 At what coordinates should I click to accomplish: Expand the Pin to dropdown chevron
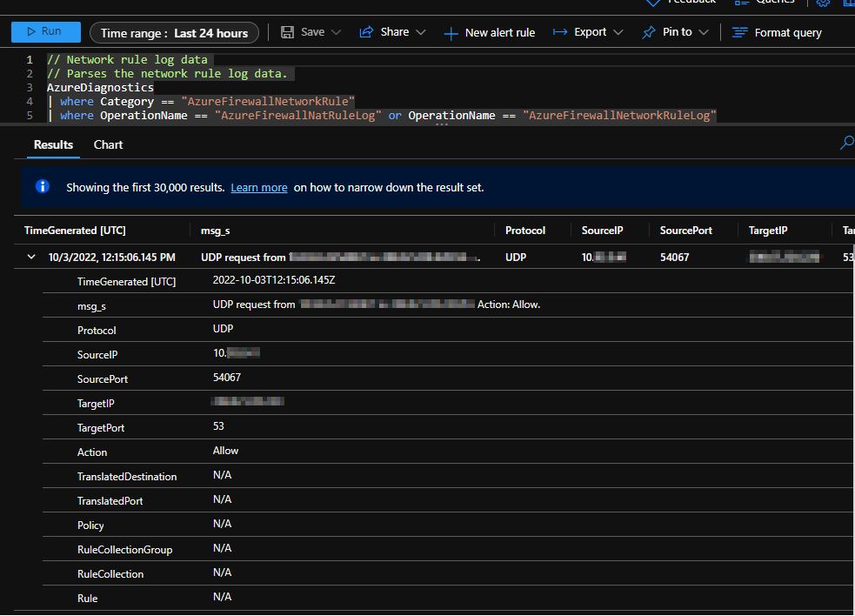(x=704, y=32)
